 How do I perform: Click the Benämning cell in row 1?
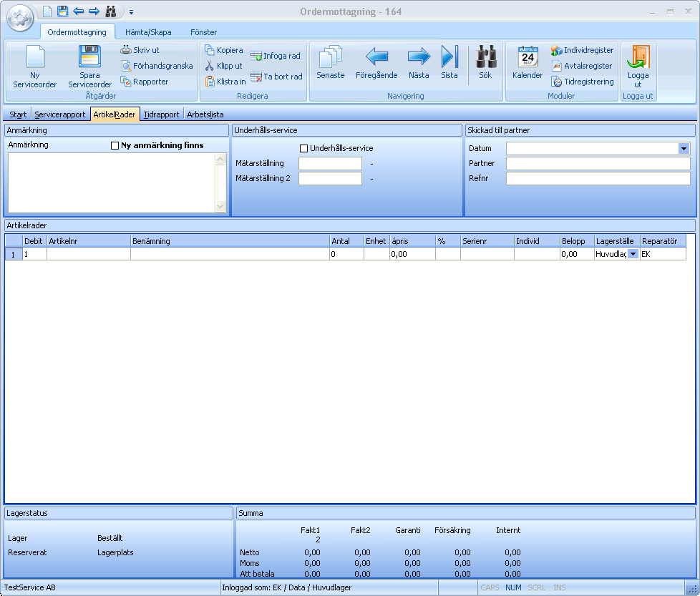point(230,254)
